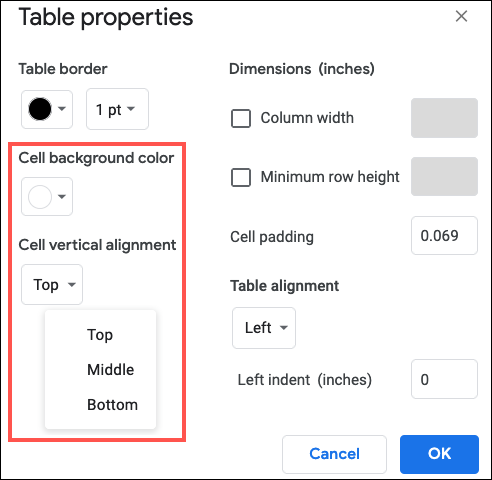Click the white cell background color circle
The image size is (492, 480).
(x=40, y=197)
